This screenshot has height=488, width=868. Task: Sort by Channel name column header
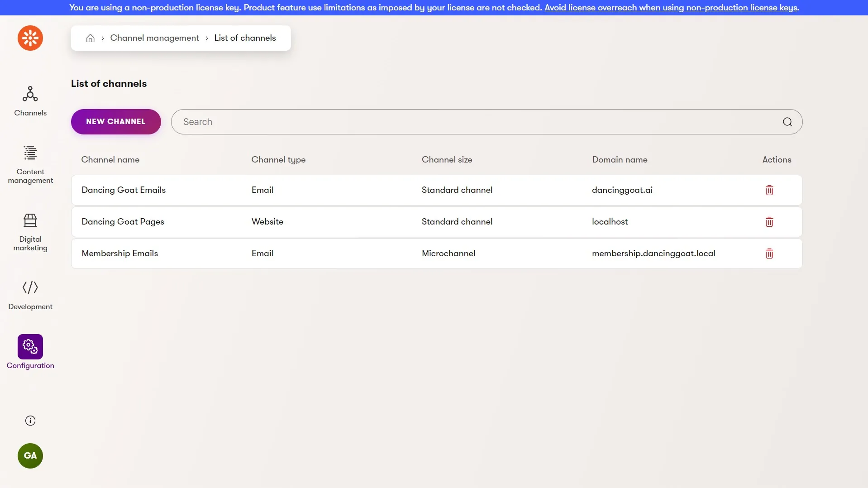(x=110, y=160)
